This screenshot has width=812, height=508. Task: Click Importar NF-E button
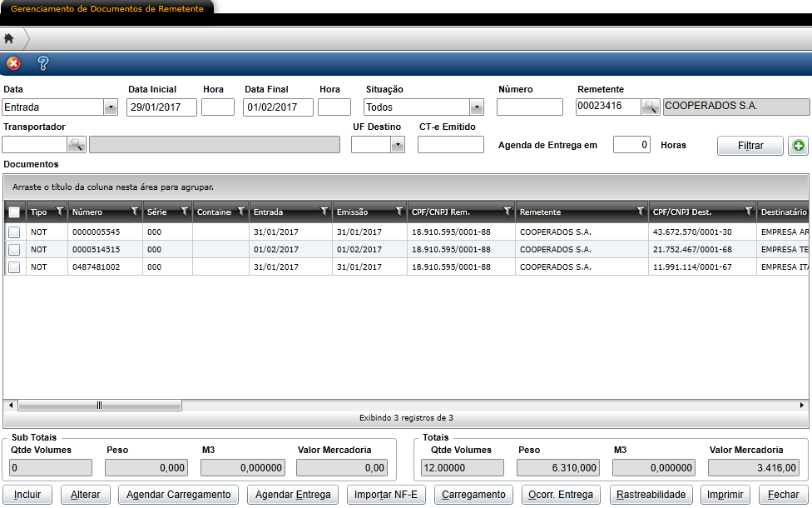(386, 495)
